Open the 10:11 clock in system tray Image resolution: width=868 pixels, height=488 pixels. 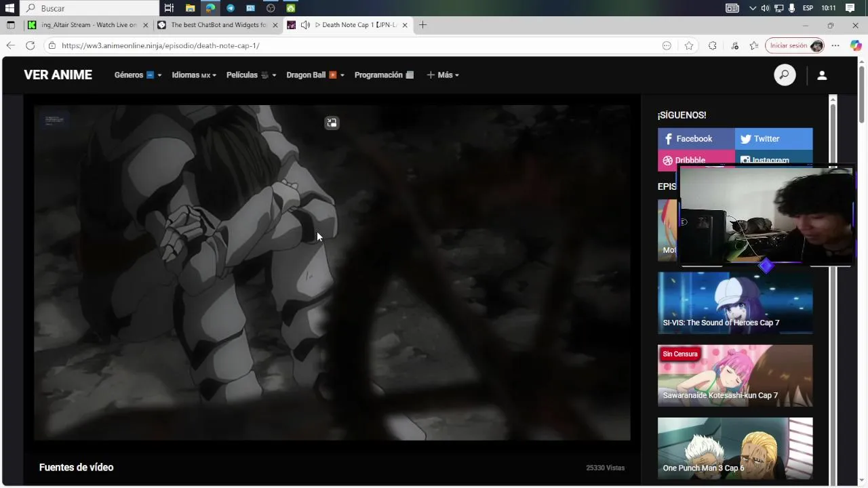828,8
